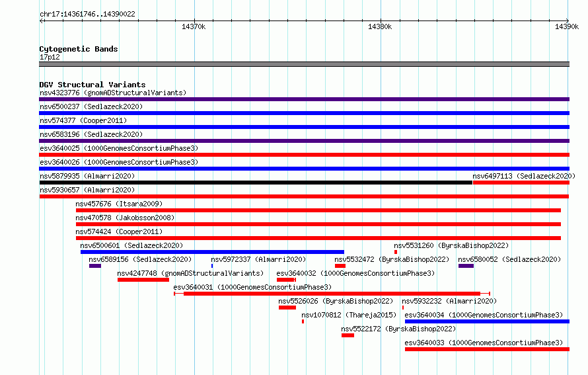Select the nsv4247748 gnomADStructuralVariants label
This screenshot has width=588, height=375.
click(190, 273)
